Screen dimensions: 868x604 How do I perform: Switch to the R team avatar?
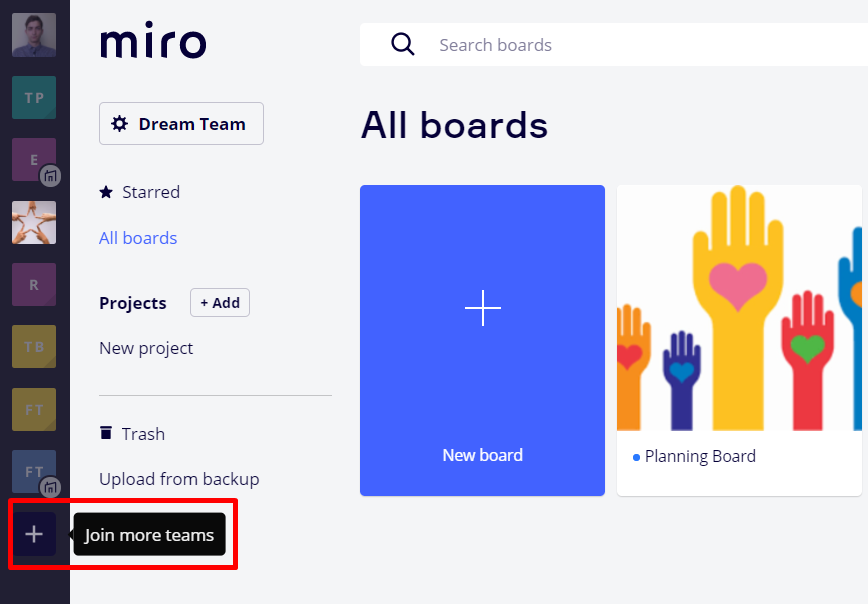tap(34, 285)
